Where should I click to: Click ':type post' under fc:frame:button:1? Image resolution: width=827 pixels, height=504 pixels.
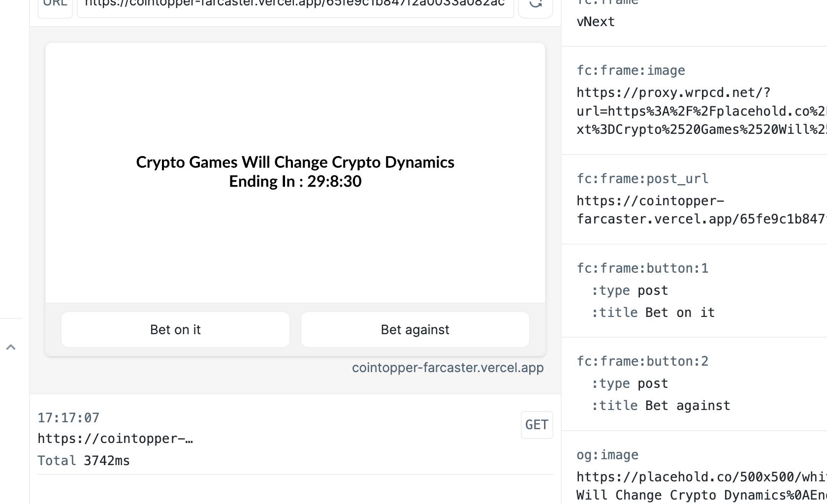630,290
